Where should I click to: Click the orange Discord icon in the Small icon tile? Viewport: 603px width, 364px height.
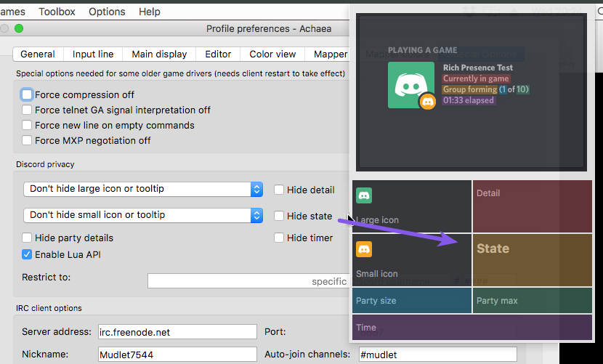point(364,249)
